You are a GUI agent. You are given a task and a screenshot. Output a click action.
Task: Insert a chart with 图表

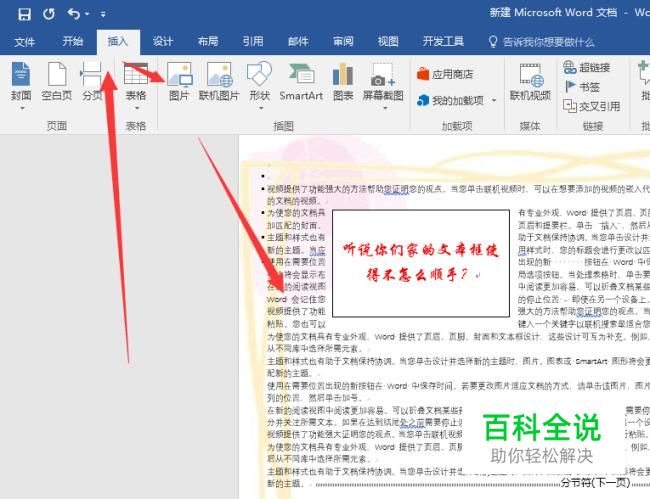tap(343, 81)
